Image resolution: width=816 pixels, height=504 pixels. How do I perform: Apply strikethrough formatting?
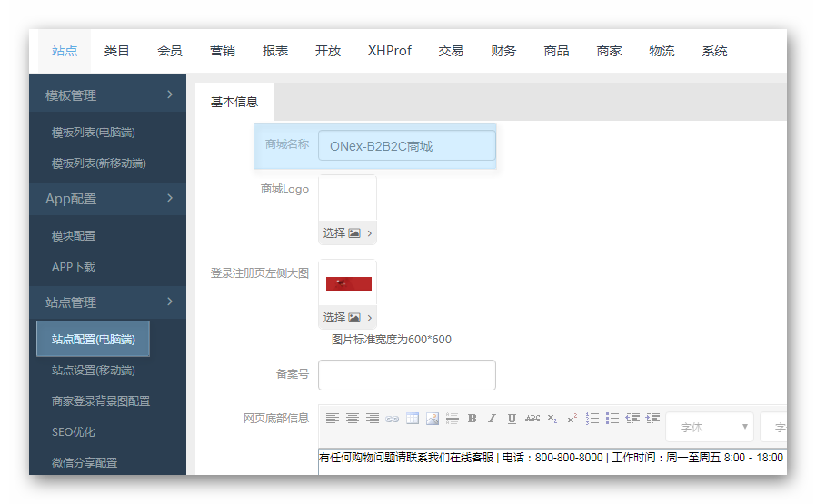[x=532, y=418]
